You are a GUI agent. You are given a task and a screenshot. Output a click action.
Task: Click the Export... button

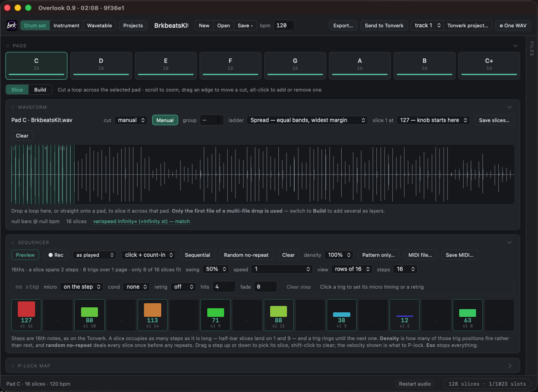[x=343, y=25]
